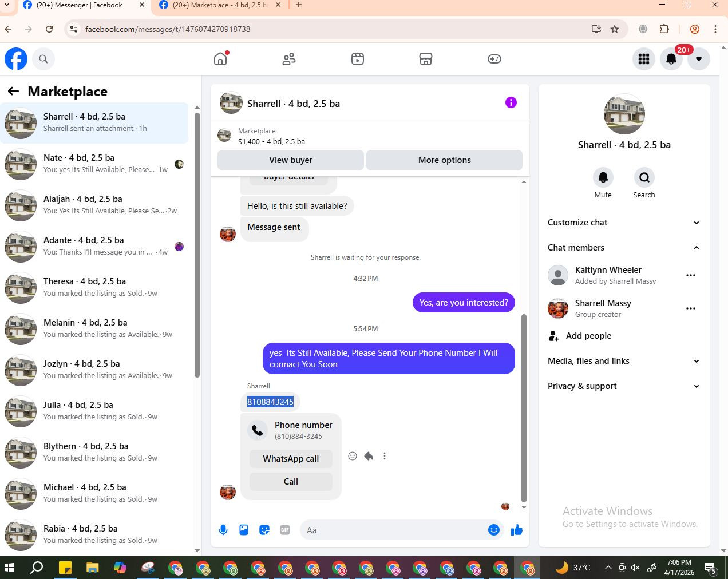Mute the Sharrell conversation
Screen dimensions: 728x579
[x=603, y=177]
